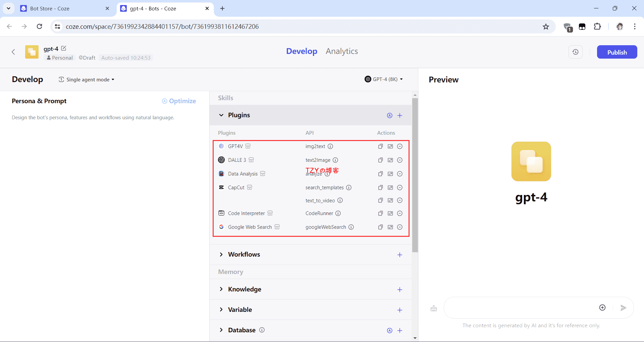
Task: Switch to the Analytics tab
Action: (341, 51)
